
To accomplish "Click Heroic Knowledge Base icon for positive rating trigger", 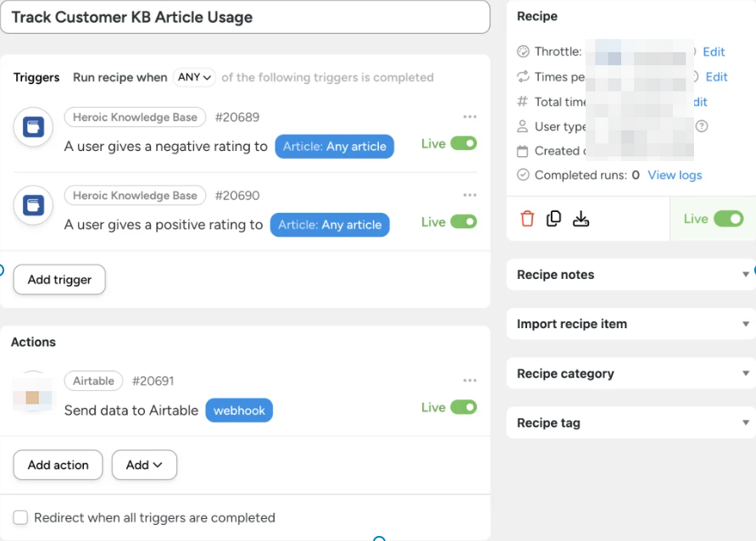I will (x=34, y=205).
